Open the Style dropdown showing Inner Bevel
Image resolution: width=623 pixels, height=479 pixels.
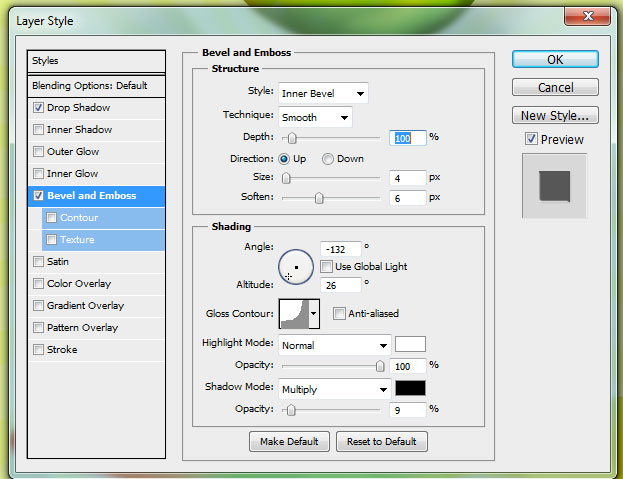322,94
